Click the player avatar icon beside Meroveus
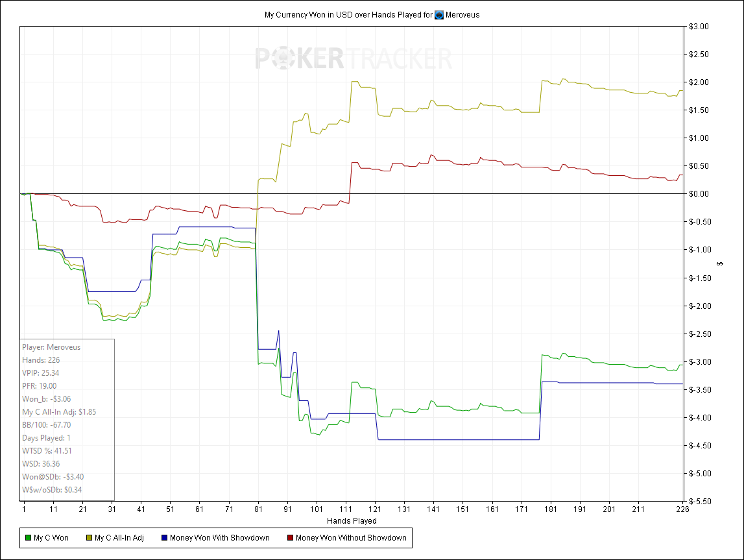744x560 pixels. (439, 15)
